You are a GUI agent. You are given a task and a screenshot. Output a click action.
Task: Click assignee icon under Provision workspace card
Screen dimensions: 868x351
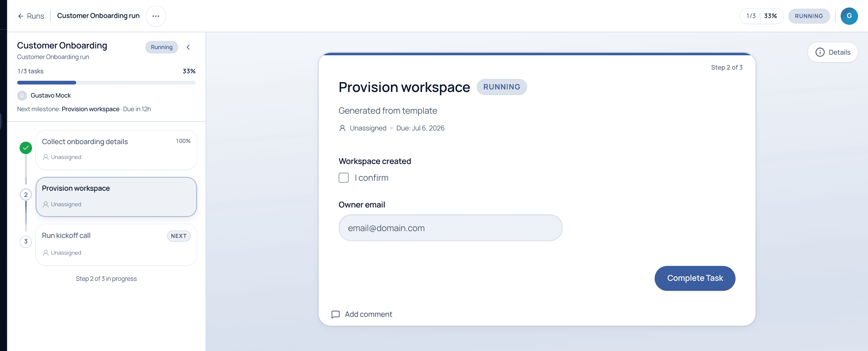[45, 204]
